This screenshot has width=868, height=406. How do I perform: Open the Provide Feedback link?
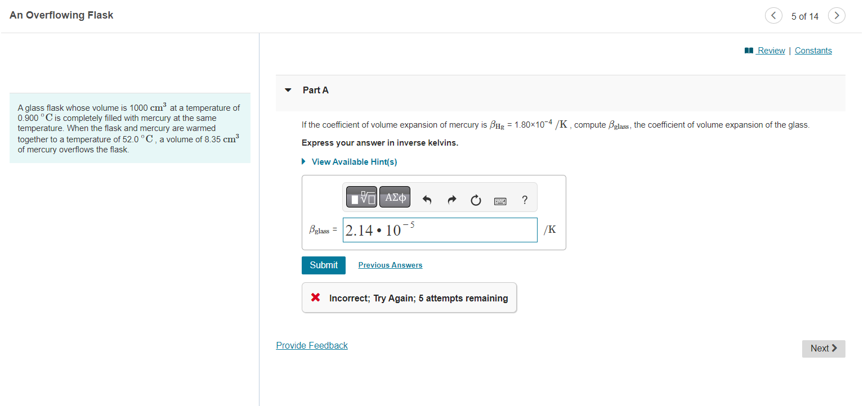click(311, 345)
